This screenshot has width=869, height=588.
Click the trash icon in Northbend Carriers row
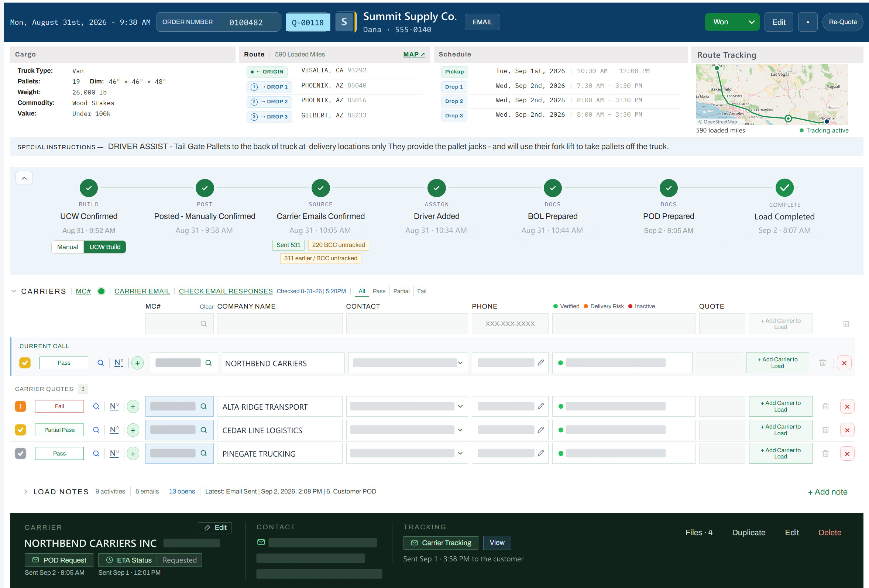pos(822,362)
